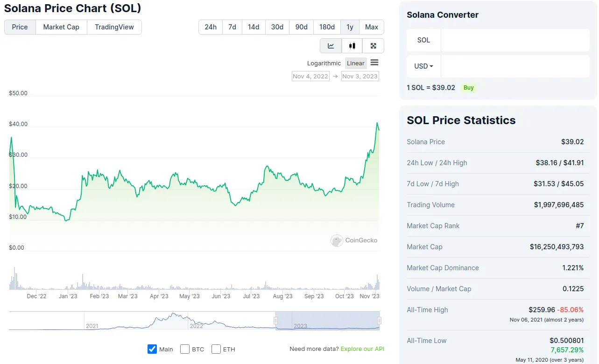Click the green Buy button
599x364 pixels.
[x=469, y=88]
